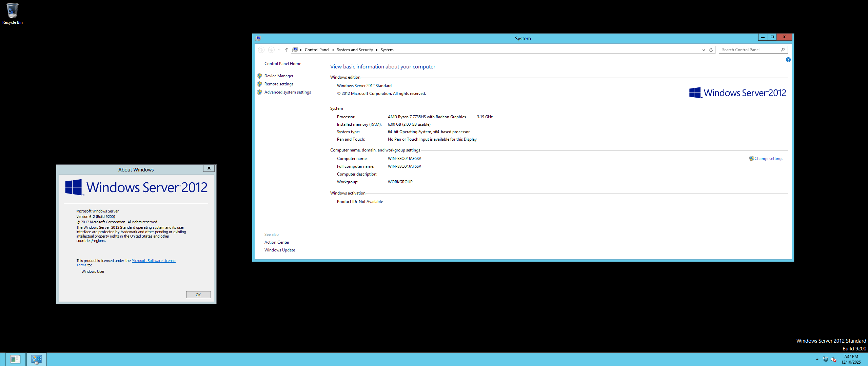This screenshot has width=868, height=366.
Task: Select Control Panel in the breadcrumb
Action: [x=317, y=50]
